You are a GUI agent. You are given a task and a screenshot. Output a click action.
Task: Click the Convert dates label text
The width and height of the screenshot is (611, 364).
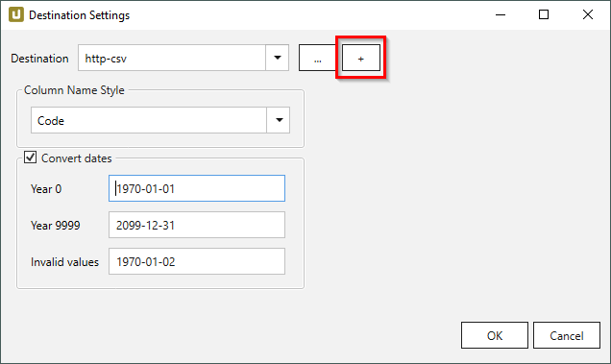[x=77, y=158]
